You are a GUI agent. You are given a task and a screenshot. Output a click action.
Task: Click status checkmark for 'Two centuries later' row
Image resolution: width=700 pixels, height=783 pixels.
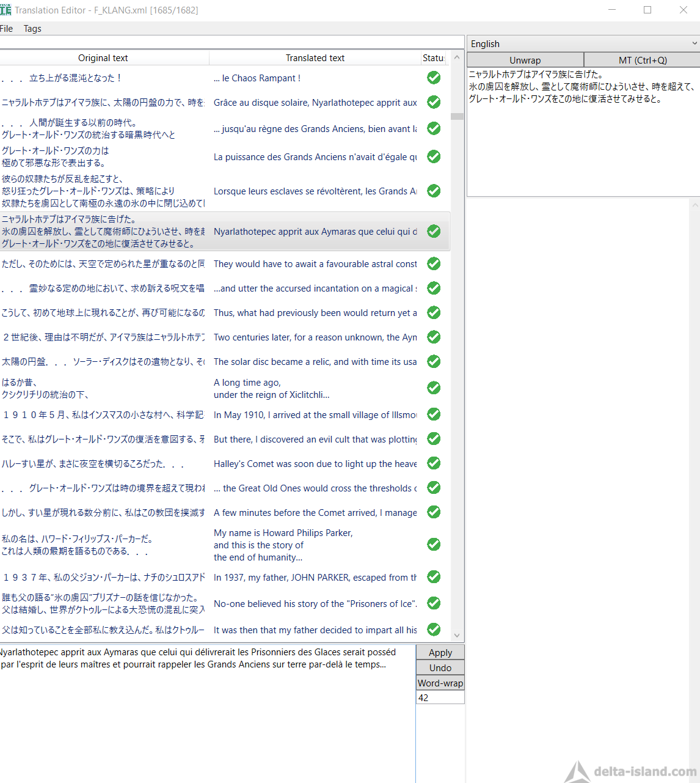point(434,337)
